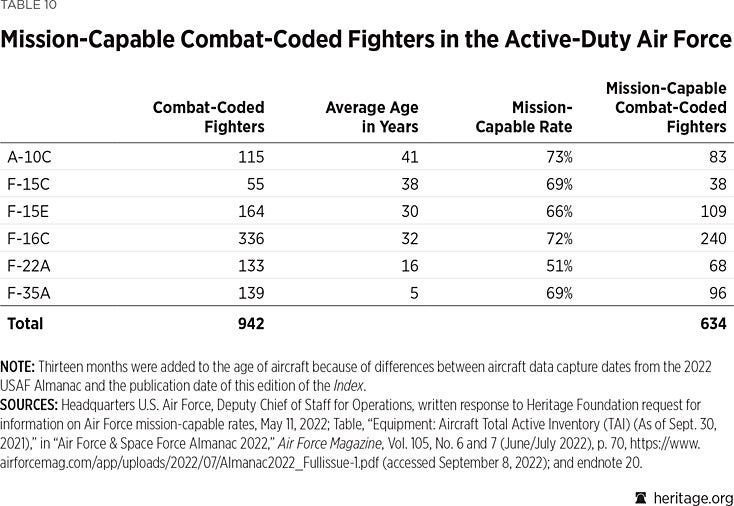Image resolution: width=734 pixels, height=506 pixels.
Task: Click the Combat-Coded Fighters column header
Action: 208,117
